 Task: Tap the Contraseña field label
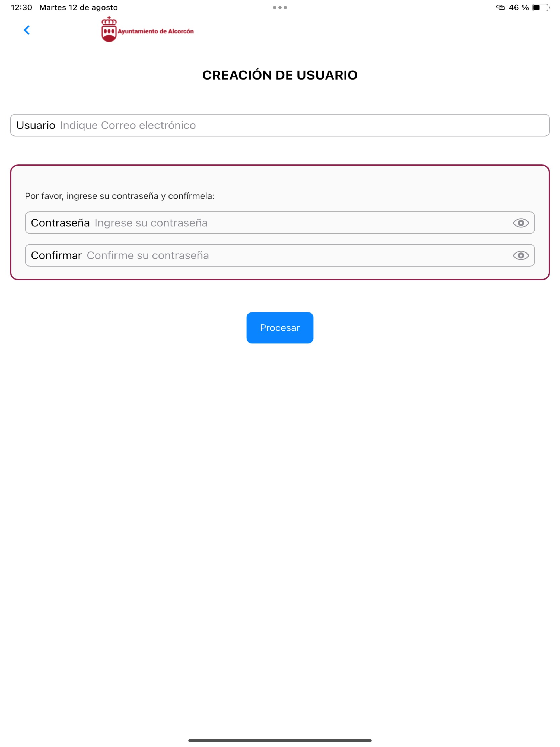(x=61, y=223)
